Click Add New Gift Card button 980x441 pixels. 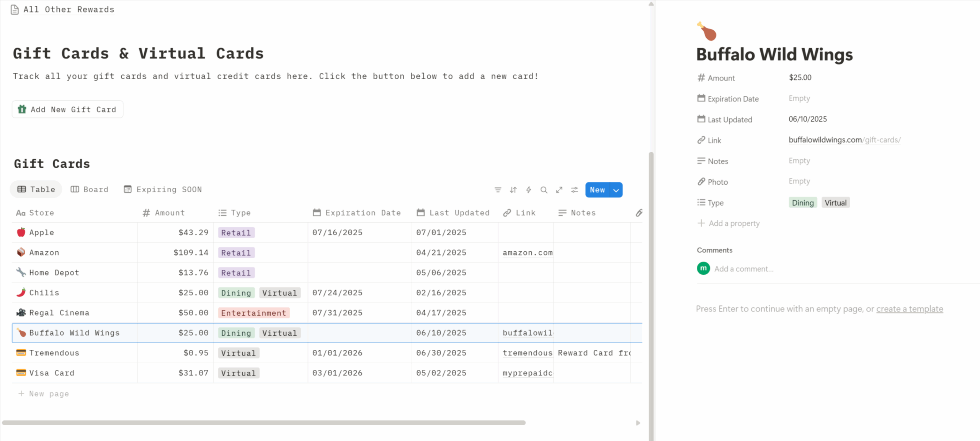67,109
